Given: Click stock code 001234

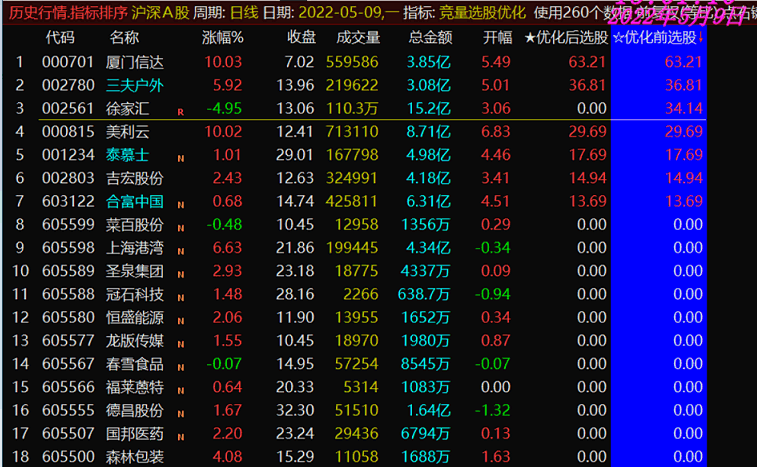Looking at the screenshot, I should 68,155.
